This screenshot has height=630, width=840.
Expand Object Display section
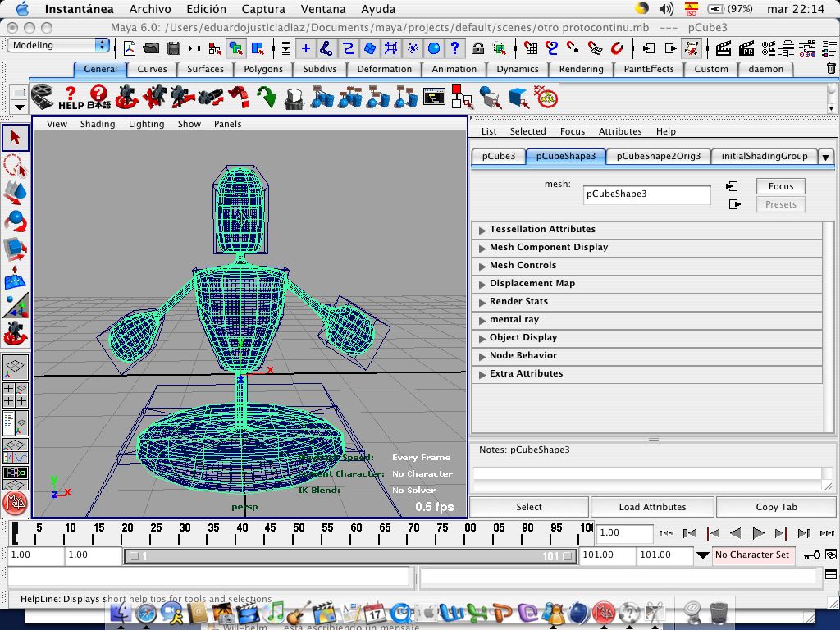tap(647, 337)
